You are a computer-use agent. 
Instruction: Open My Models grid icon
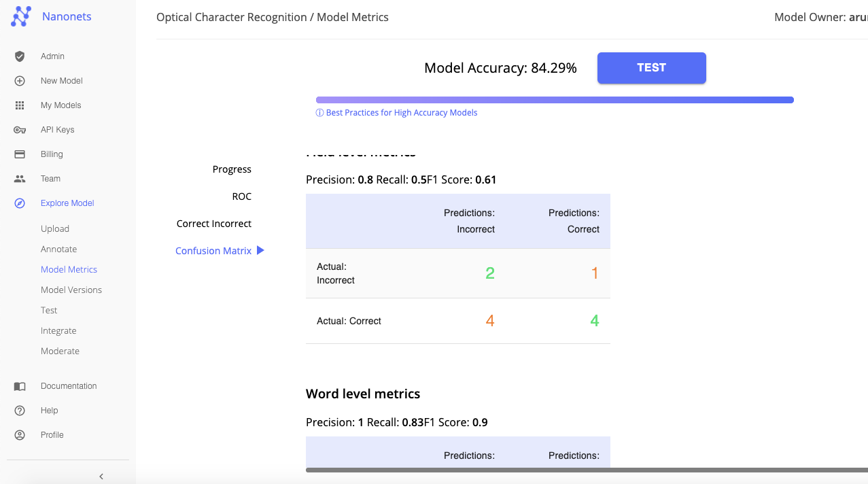coord(20,105)
